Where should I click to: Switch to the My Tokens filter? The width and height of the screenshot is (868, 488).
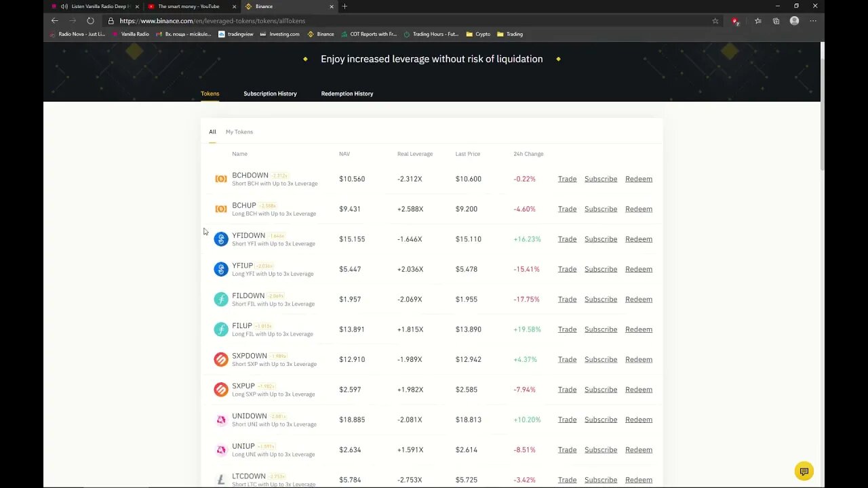pos(239,131)
